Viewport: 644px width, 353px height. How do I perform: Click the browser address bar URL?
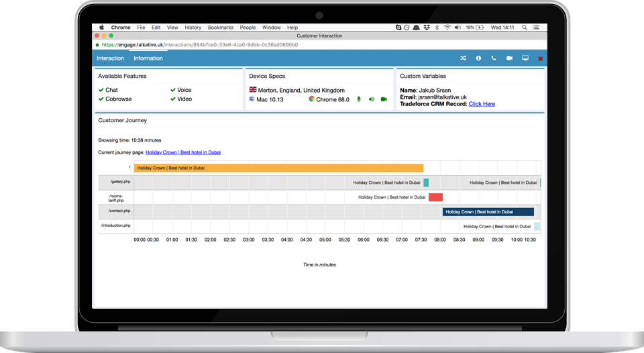click(x=199, y=45)
